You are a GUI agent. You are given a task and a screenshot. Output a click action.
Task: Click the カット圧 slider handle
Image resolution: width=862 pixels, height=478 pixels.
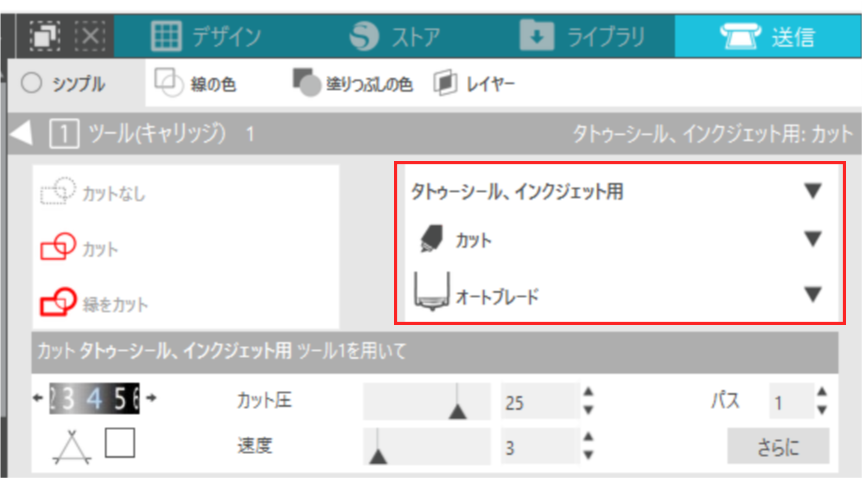(457, 411)
